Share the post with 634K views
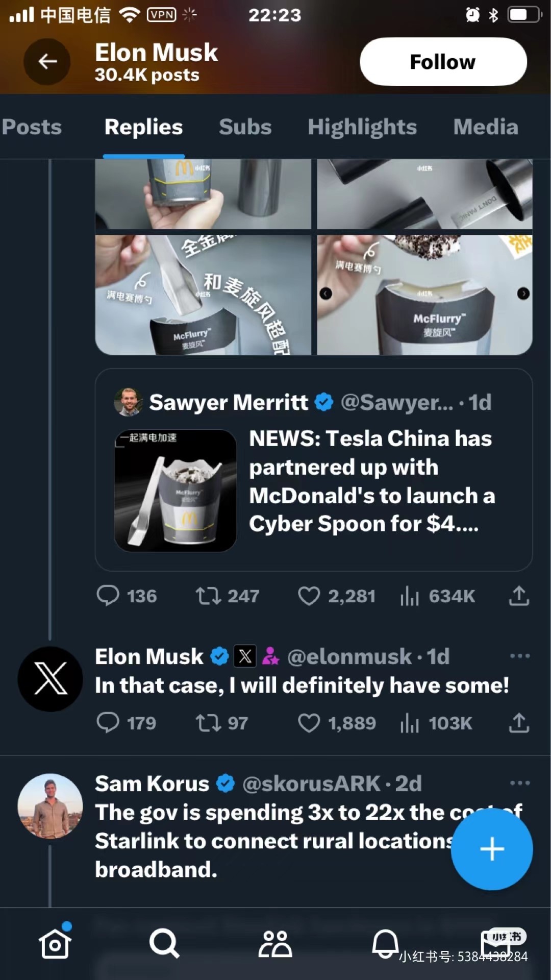This screenshot has width=551, height=980. tap(519, 596)
